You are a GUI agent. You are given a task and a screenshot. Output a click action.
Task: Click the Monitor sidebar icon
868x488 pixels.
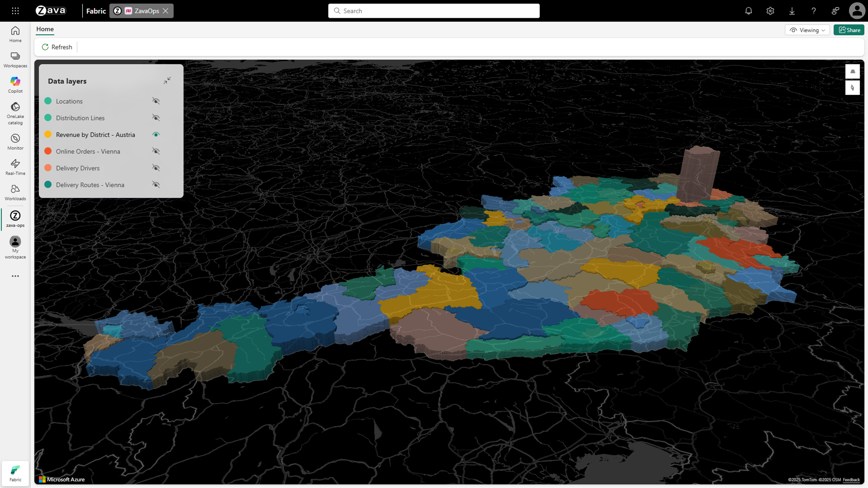15,142
